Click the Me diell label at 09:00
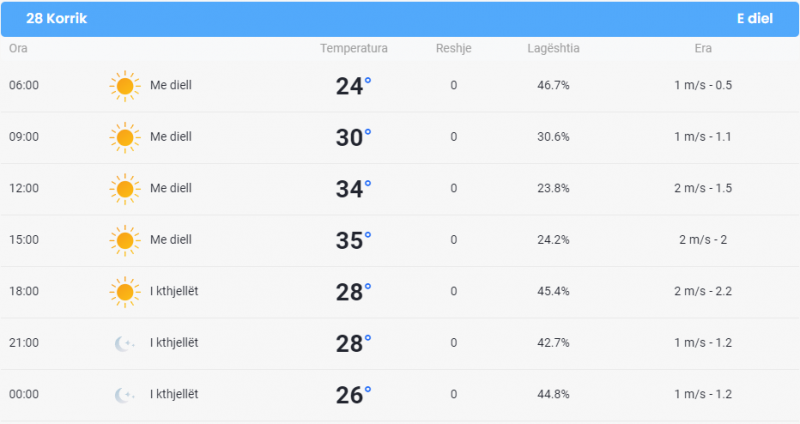The height and width of the screenshot is (424, 800). click(171, 137)
